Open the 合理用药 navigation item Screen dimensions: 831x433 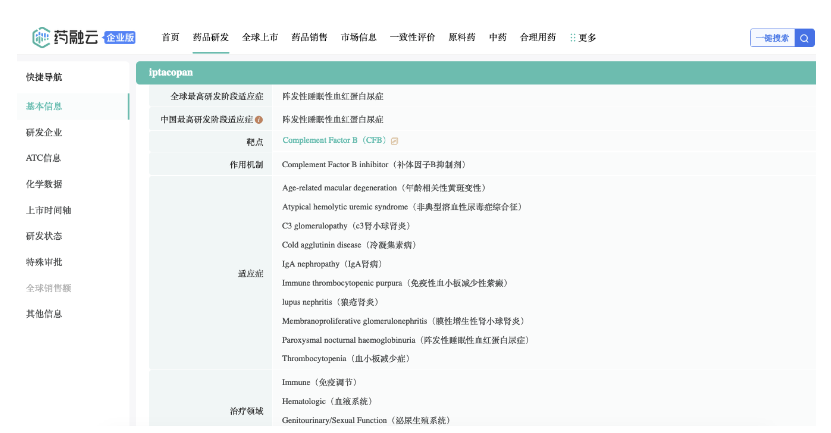click(538, 38)
